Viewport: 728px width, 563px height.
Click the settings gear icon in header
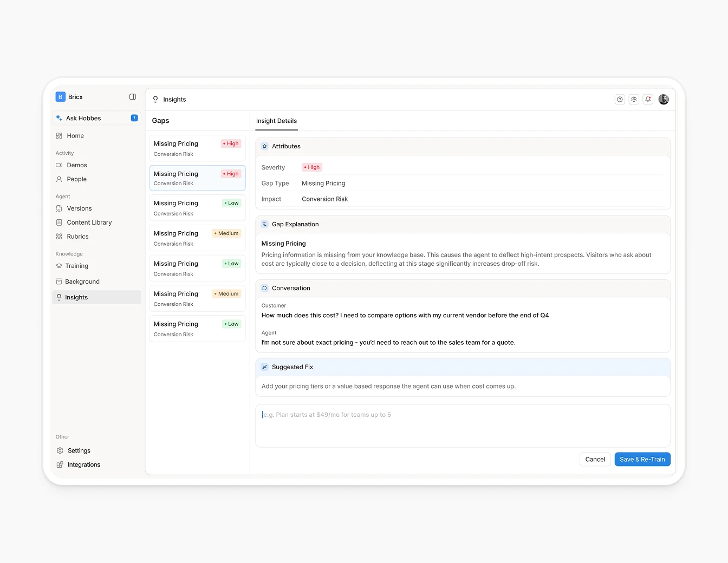point(634,100)
